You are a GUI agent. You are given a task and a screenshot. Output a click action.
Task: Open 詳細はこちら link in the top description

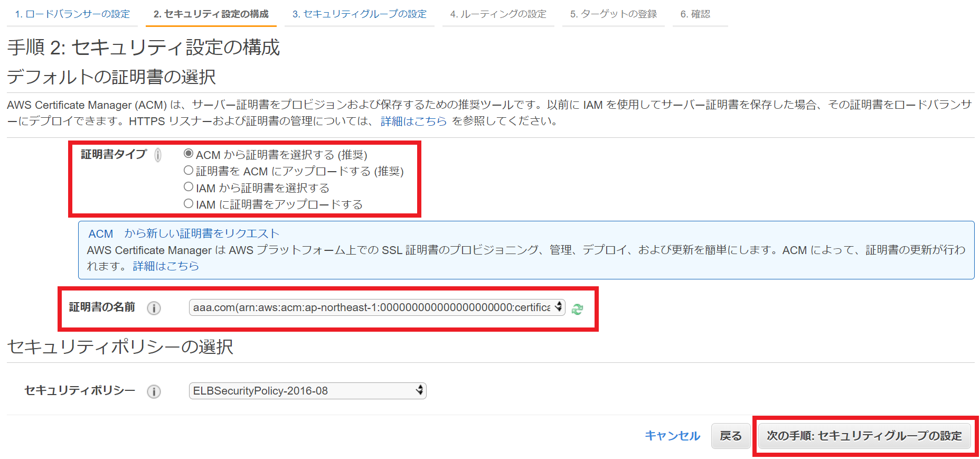413,121
